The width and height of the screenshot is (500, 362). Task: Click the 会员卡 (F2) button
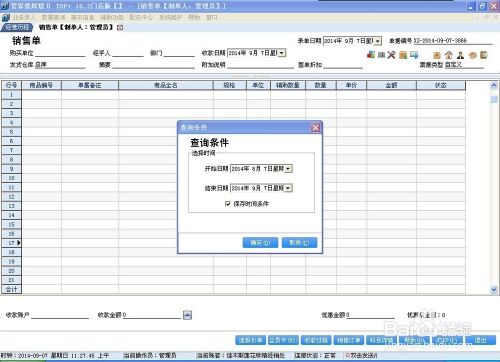pos(283,340)
